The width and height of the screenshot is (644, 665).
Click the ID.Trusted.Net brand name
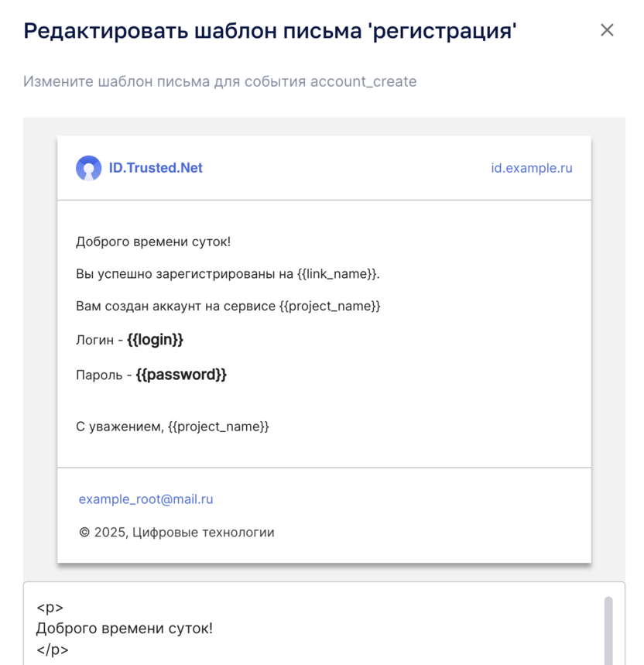[x=156, y=168]
